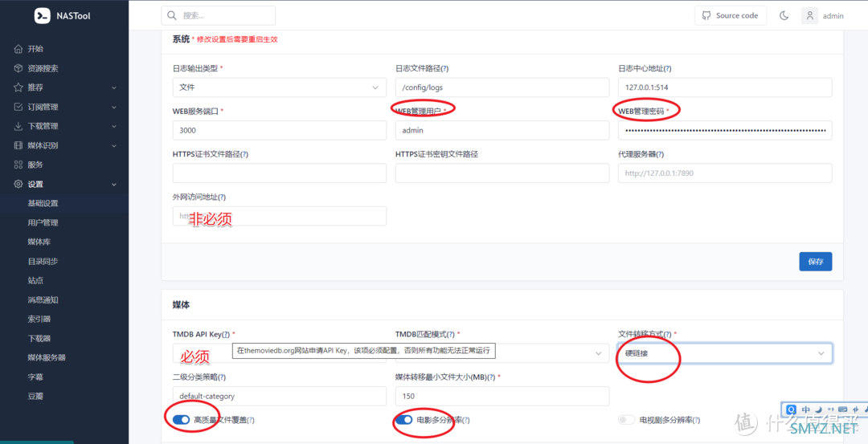Go to 用户管理 settings page
Image resolution: width=868 pixels, height=444 pixels.
[43, 222]
